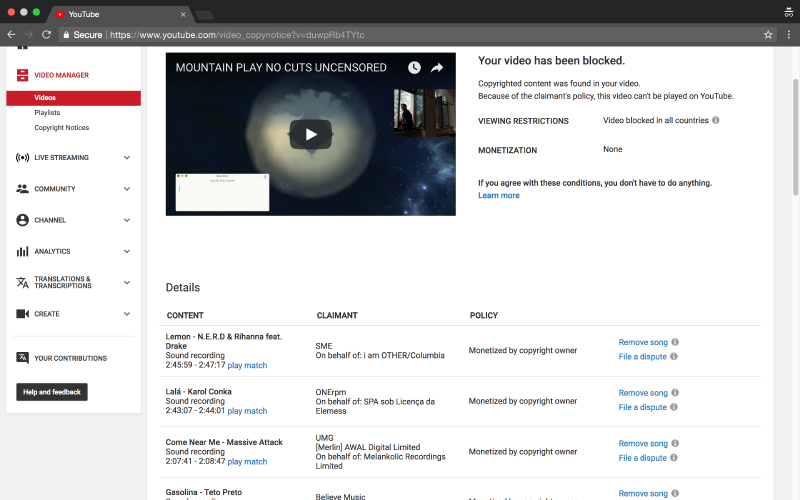Screen dimensions: 800x500
Task: Click play match for Lalá - Karol Conka
Action: pos(247,411)
